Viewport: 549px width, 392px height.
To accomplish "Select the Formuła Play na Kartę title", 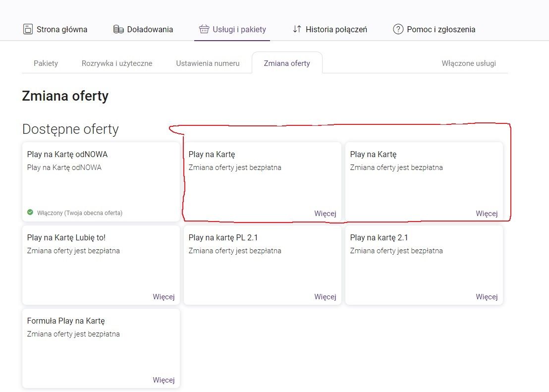I will pos(66,321).
